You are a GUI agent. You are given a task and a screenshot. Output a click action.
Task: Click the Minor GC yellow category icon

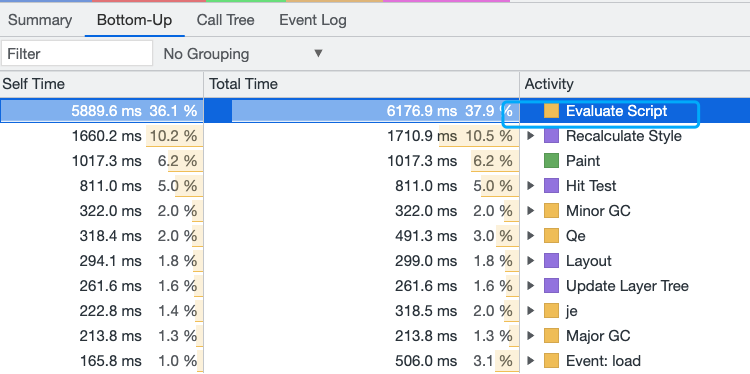pos(551,211)
